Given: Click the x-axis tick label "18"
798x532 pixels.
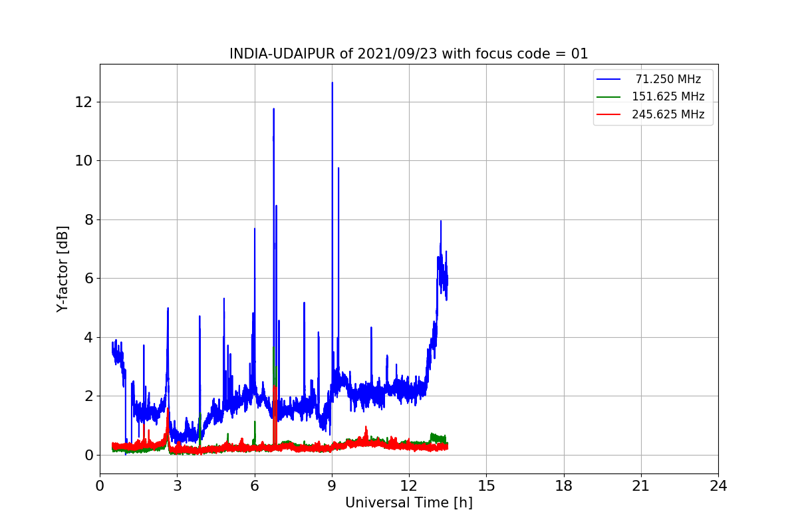Looking at the screenshot, I should [563, 486].
